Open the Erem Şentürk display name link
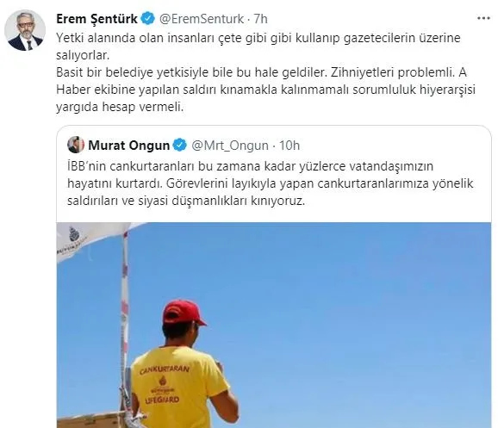This screenshot has width=504, height=428. pyautogui.click(x=96, y=19)
